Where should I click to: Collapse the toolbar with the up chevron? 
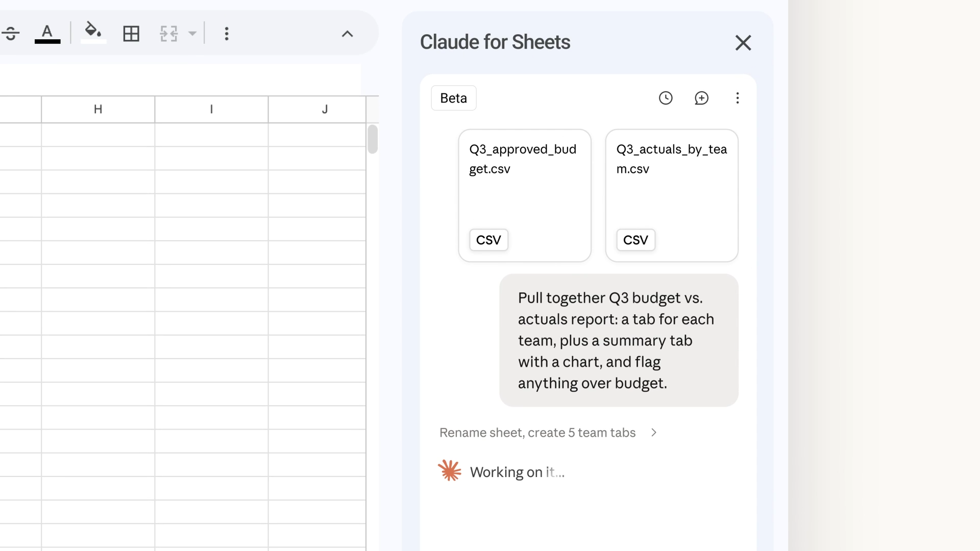pos(347,34)
